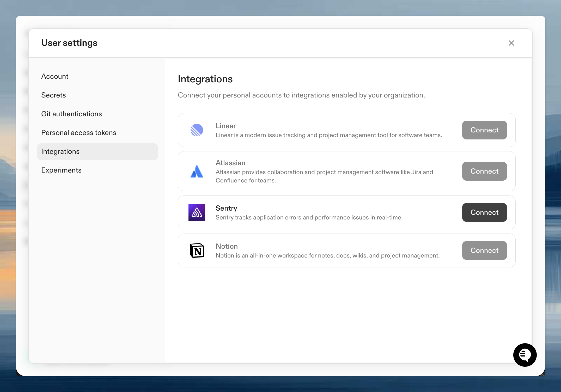Open the Secrets settings section
Screen dimensions: 561x392
click(x=53, y=95)
